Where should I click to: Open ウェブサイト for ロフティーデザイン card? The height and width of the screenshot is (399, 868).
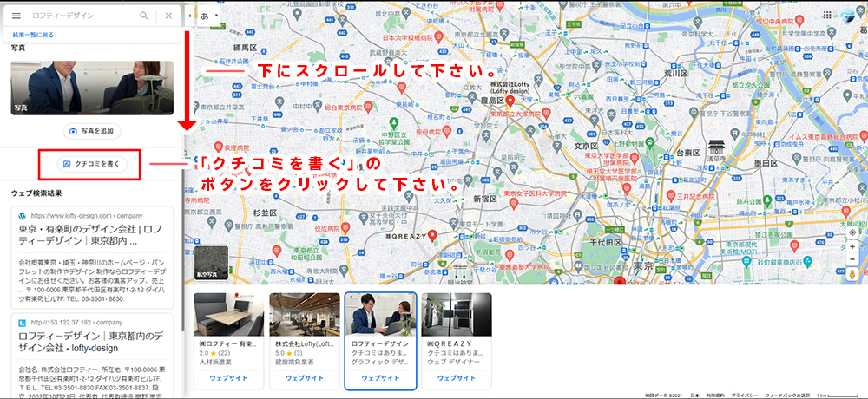pos(380,378)
